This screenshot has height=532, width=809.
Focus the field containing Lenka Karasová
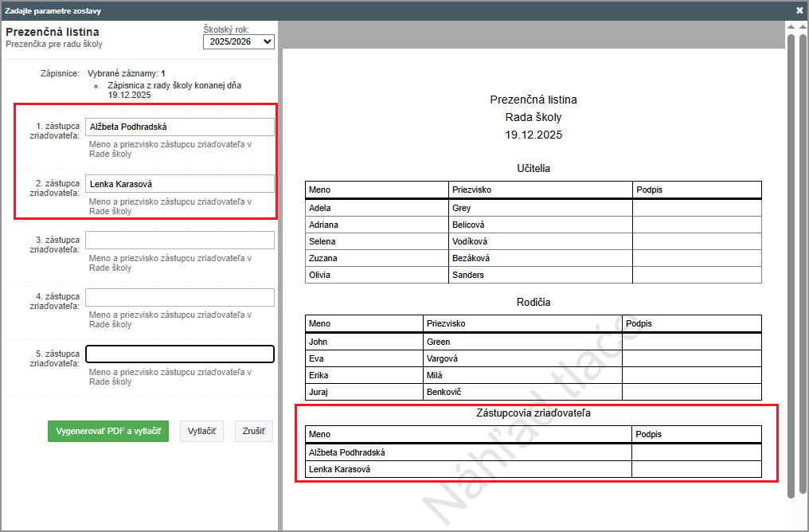pos(179,184)
